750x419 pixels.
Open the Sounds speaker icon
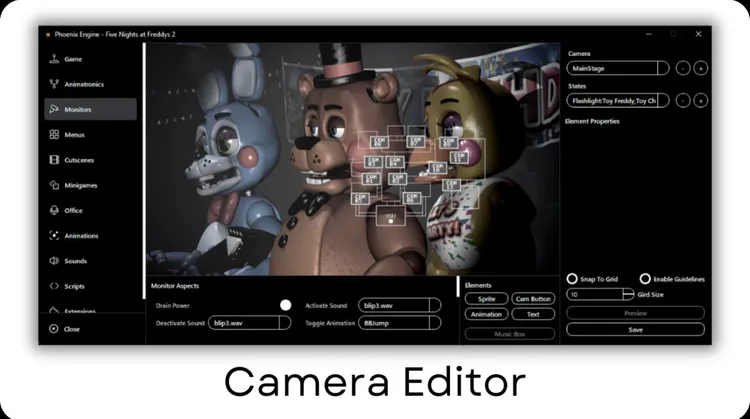point(54,261)
